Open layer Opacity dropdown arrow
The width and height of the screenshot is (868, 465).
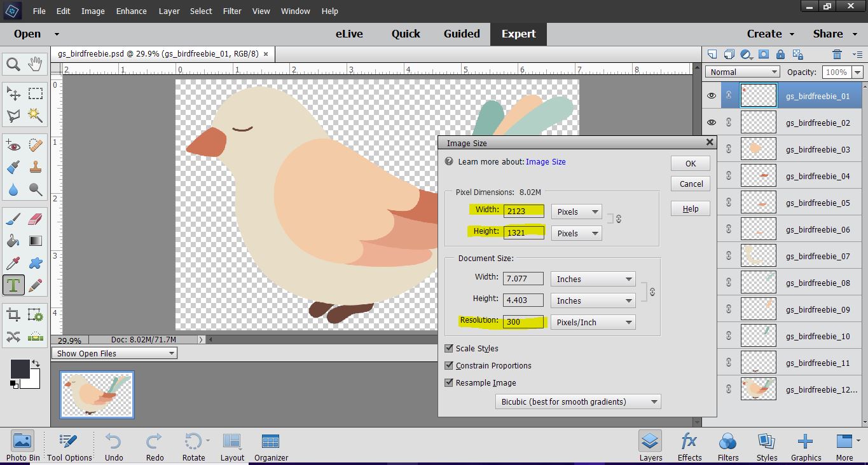[x=857, y=72]
